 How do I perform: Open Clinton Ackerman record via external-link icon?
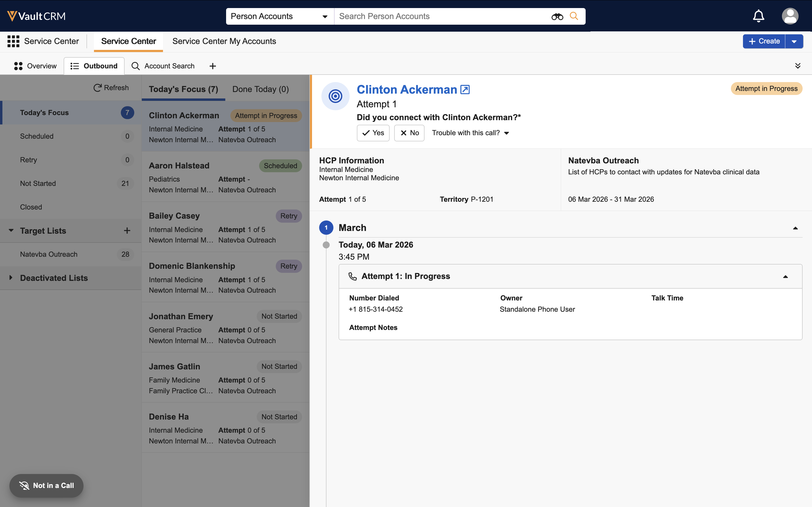tap(465, 90)
